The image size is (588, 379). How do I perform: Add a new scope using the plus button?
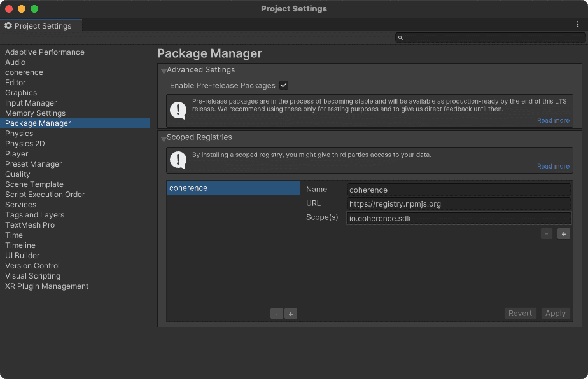point(563,233)
